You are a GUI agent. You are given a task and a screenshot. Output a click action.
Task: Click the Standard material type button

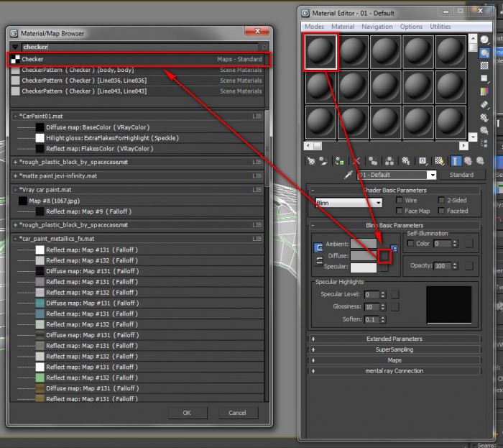(461, 175)
